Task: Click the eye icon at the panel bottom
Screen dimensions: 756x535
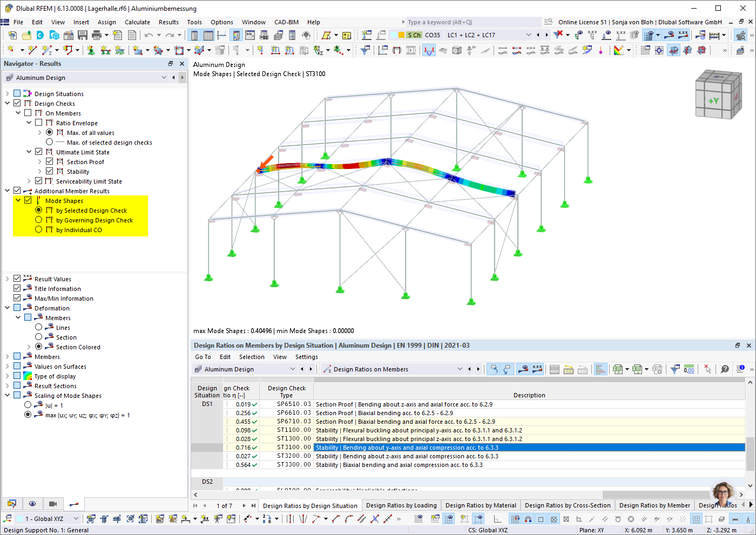Action: click(32, 504)
